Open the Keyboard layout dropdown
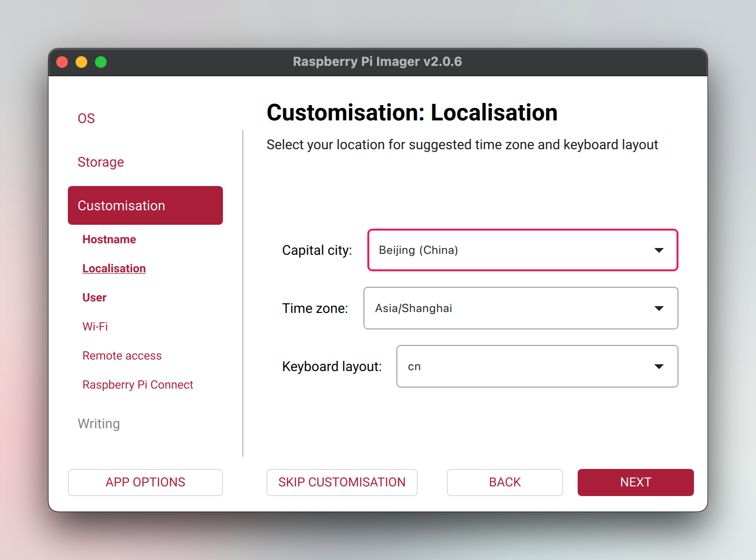 (x=537, y=366)
